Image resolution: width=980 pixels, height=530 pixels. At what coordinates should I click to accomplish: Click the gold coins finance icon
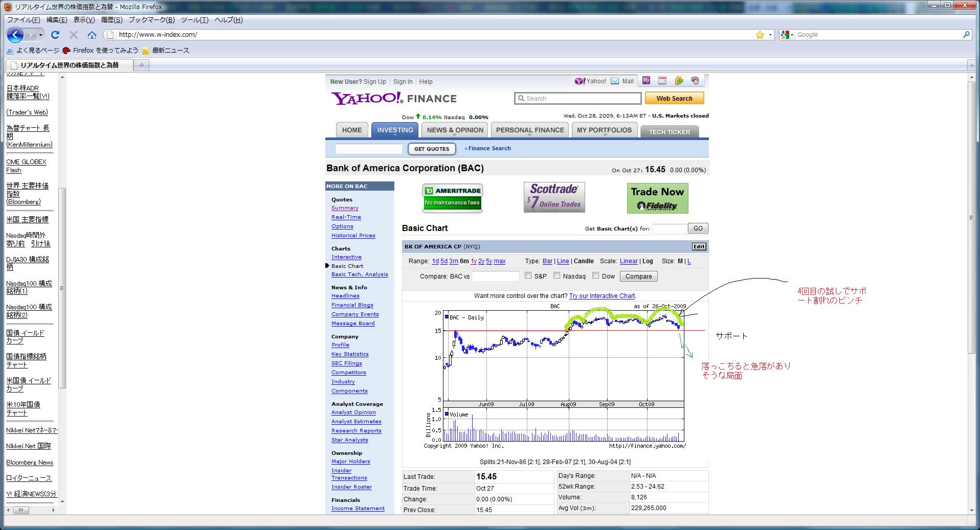[x=679, y=80]
